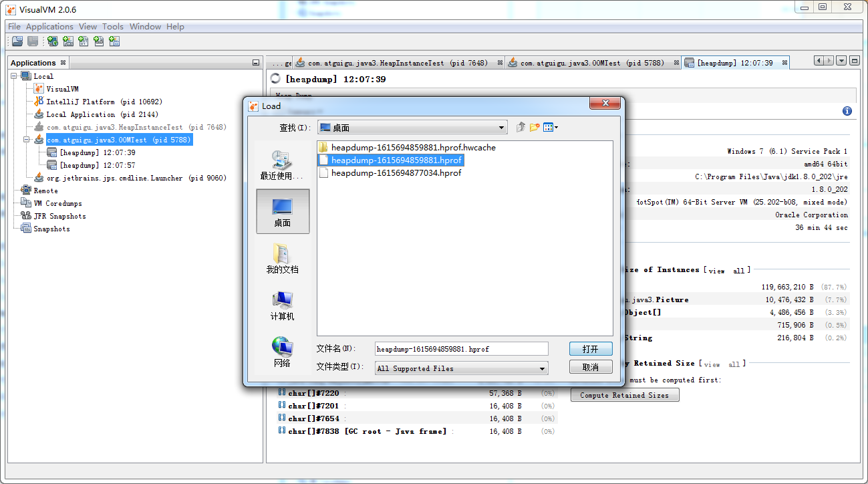Minimize the Applications panel
Screen dimensions: 868x484
point(256,62)
